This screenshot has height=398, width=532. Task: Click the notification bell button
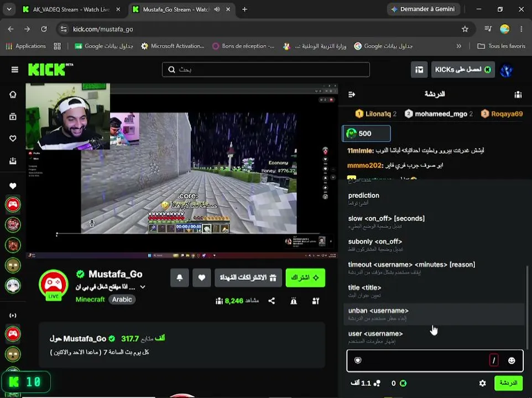(180, 277)
